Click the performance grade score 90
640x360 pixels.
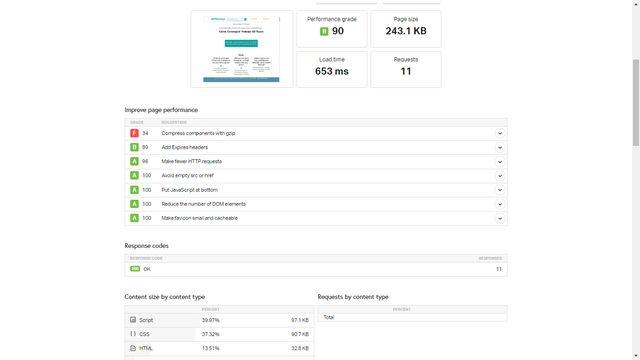(338, 31)
